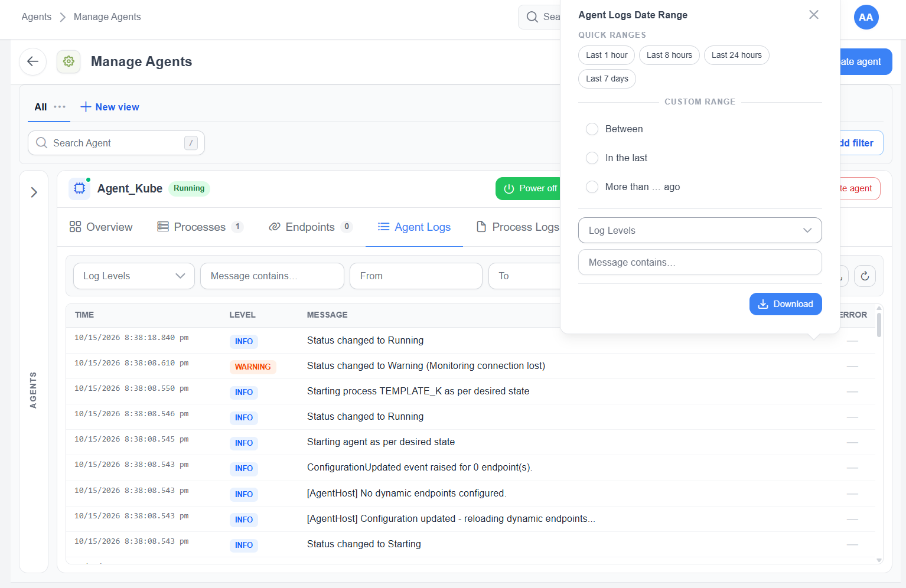The height and width of the screenshot is (588, 906).
Task: Expand the Agents side panel chevron
Action: tap(34, 192)
